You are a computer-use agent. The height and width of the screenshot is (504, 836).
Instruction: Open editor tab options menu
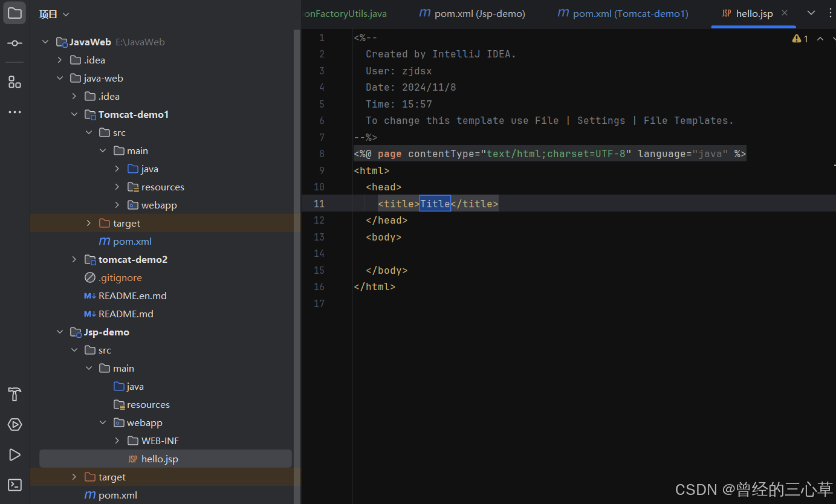(831, 13)
